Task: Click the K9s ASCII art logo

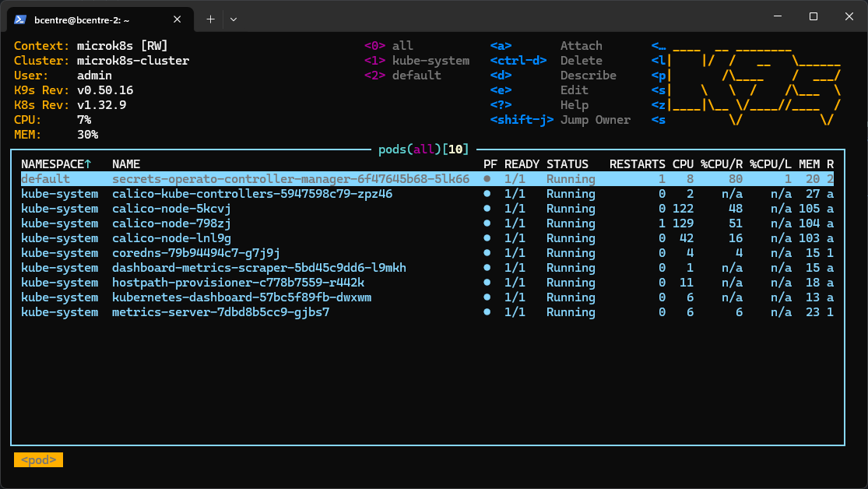Action: [755, 83]
